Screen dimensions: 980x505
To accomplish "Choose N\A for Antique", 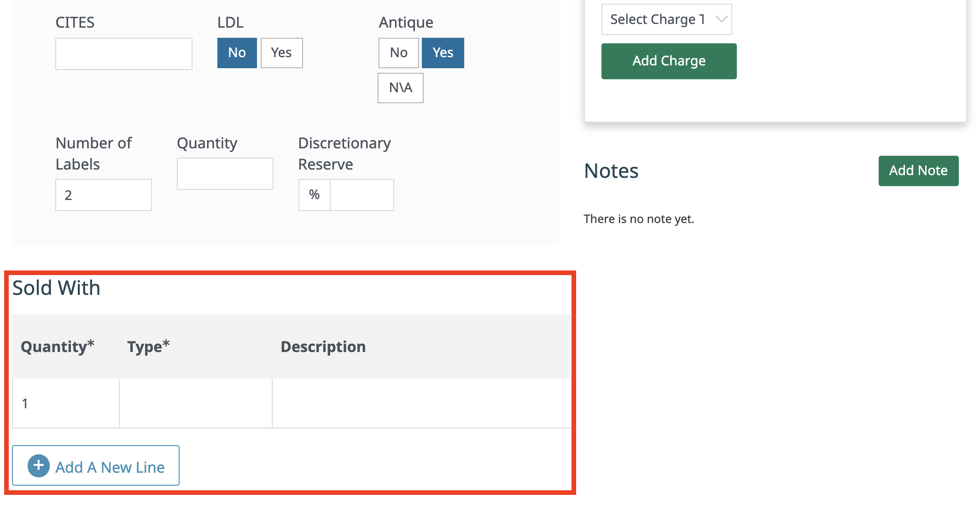I will pyautogui.click(x=401, y=88).
